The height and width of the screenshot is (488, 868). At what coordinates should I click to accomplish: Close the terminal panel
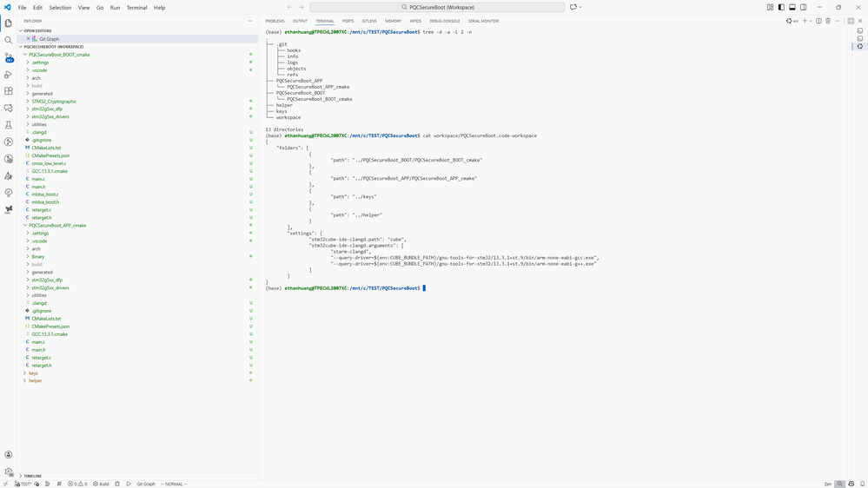pyautogui.click(x=860, y=21)
